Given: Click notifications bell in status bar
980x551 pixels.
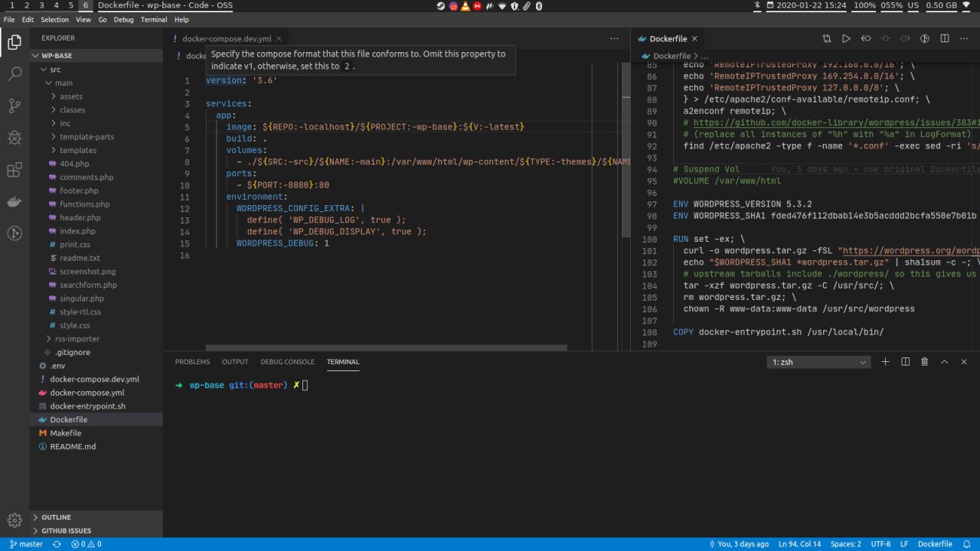Looking at the screenshot, I should (x=966, y=544).
